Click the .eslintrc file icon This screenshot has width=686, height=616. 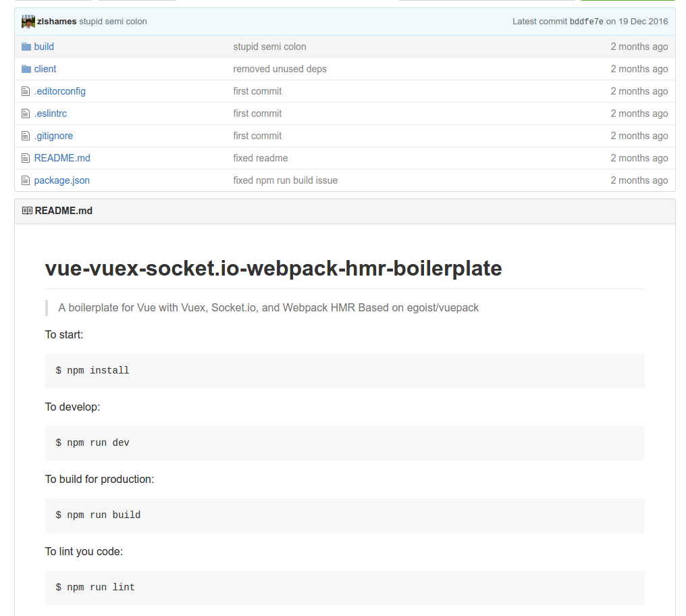click(26, 113)
